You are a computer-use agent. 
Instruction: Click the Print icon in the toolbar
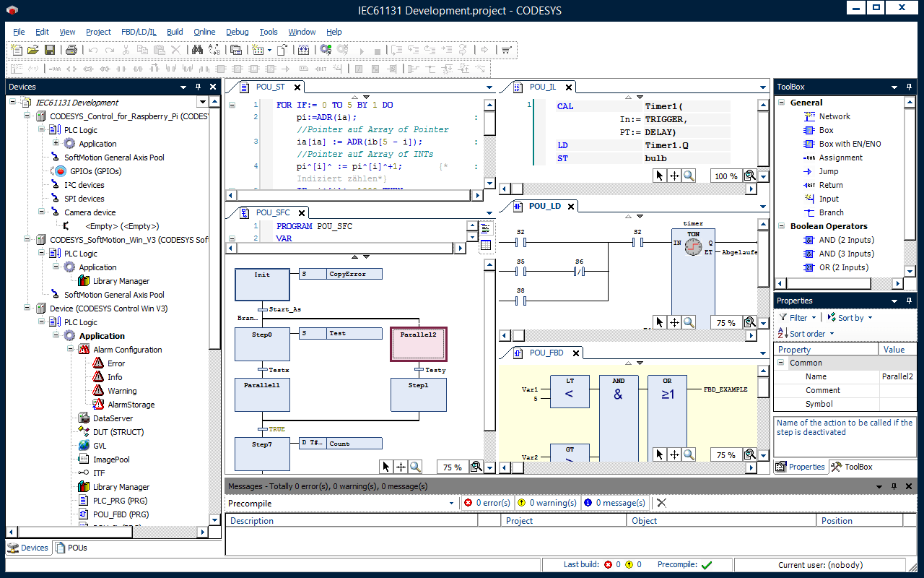(71, 50)
